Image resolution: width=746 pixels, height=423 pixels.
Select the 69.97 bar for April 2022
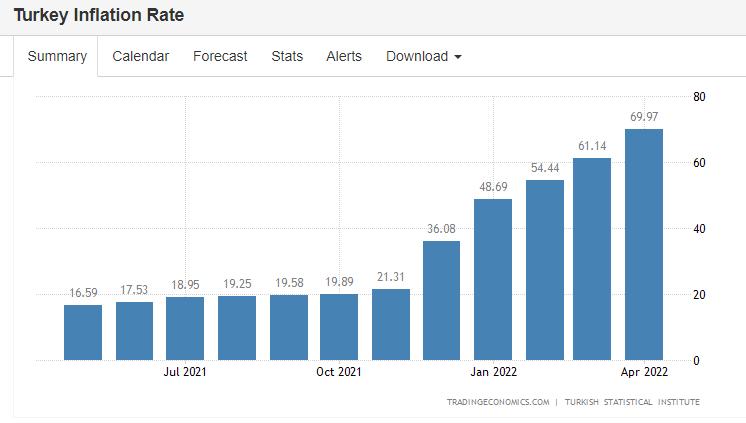click(x=644, y=245)
